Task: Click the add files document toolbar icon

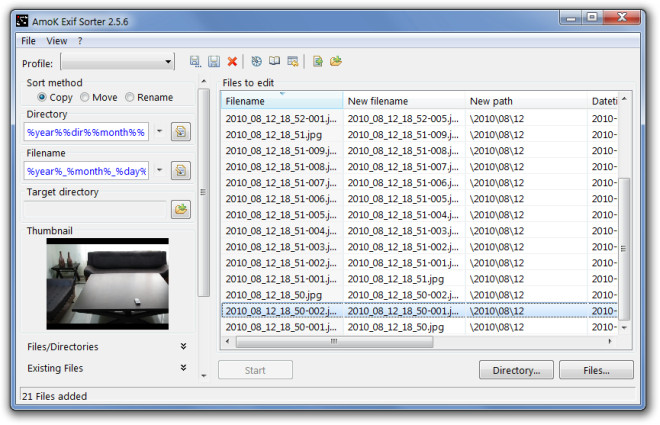Action: pyautogui.click(x=317, y=62)
